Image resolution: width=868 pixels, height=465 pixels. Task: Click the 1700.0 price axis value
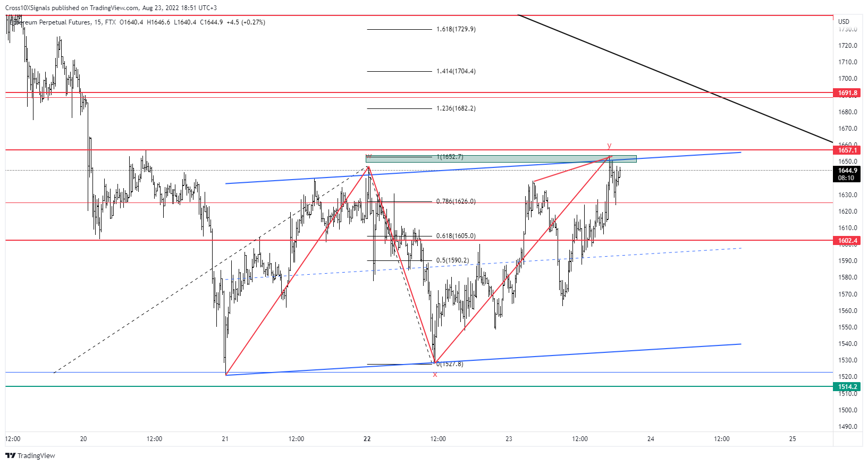(x=848, y=79)
